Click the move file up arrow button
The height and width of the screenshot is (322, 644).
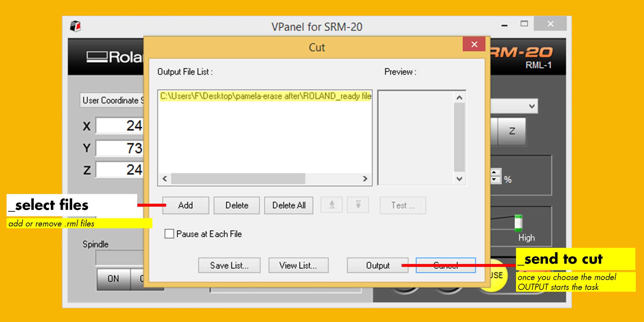pyautogui.click(x=332, y=205)
